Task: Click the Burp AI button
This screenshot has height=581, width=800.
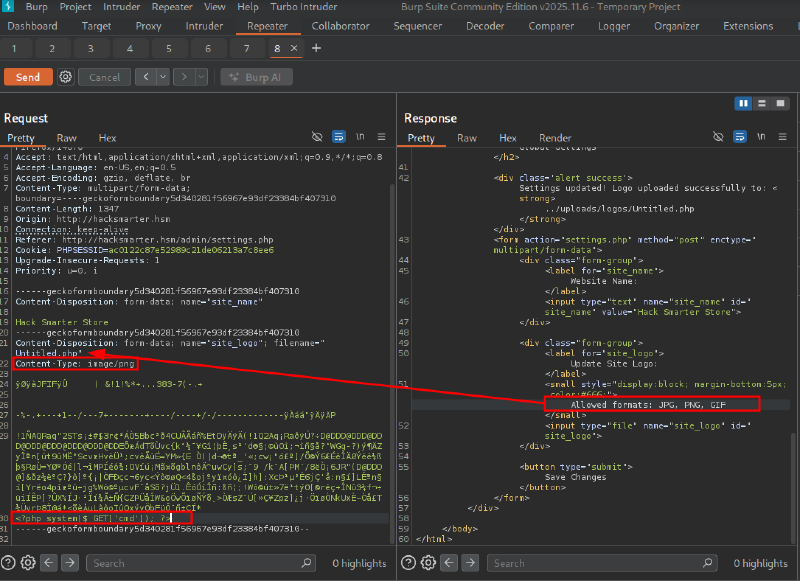Action: (257, 77)
